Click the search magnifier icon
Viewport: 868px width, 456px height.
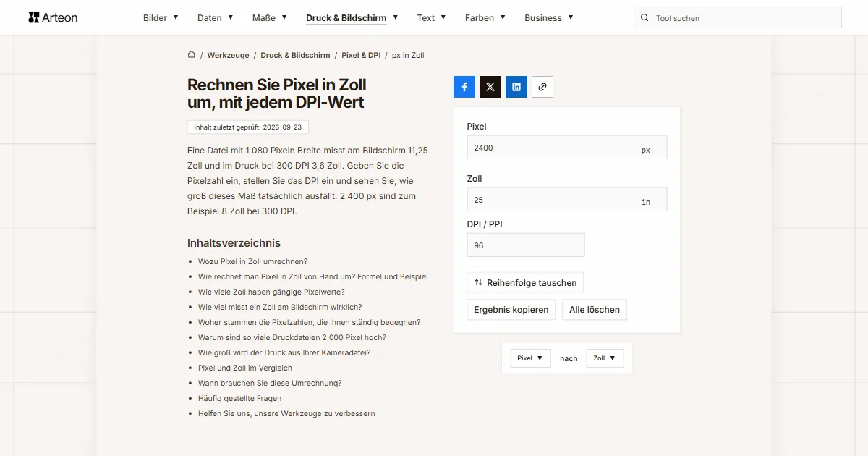point(644,18)
